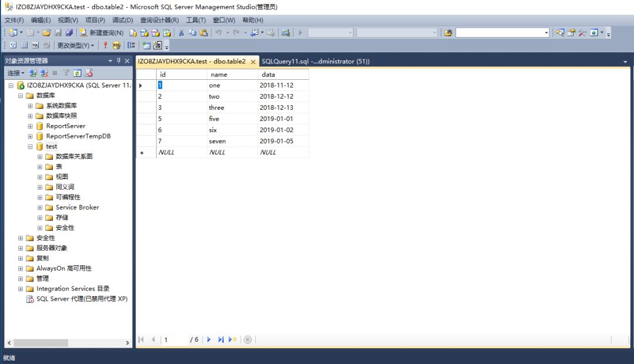
Task: Open the 帮助(H) menu
Action: [x=252, y=20]
